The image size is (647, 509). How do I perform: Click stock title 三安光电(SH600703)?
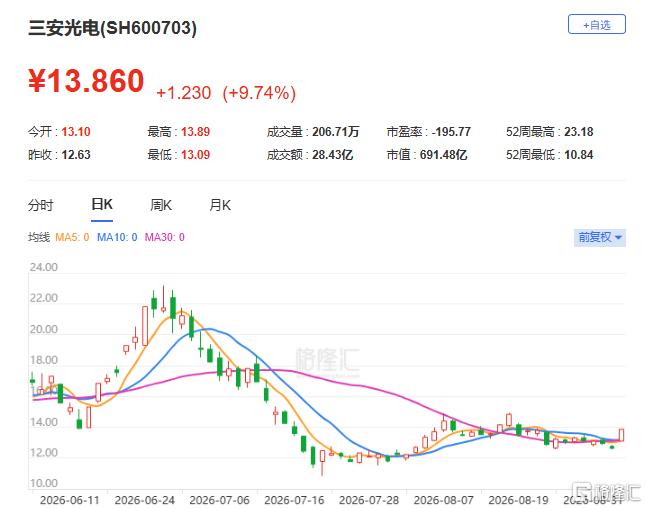pos(112,28)
